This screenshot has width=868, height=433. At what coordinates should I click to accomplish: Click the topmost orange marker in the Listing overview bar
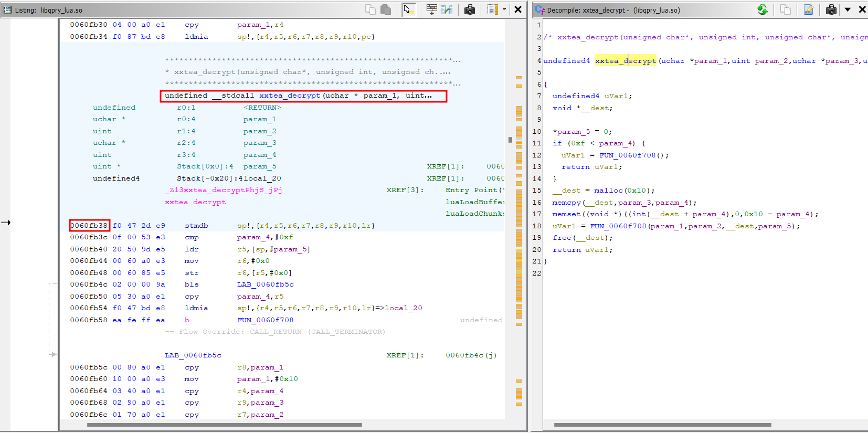519,78
